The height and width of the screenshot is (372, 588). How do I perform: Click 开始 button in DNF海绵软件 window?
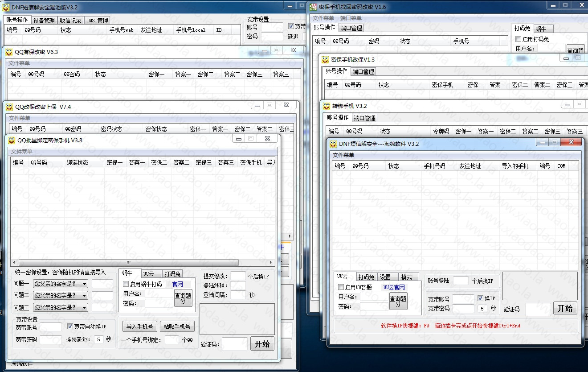coord(565,308)
